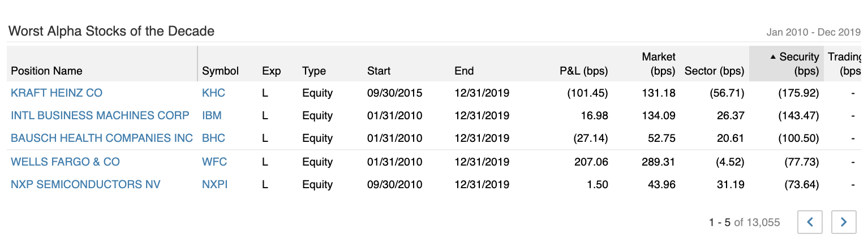Go to previous page of results

click(810, 222)
